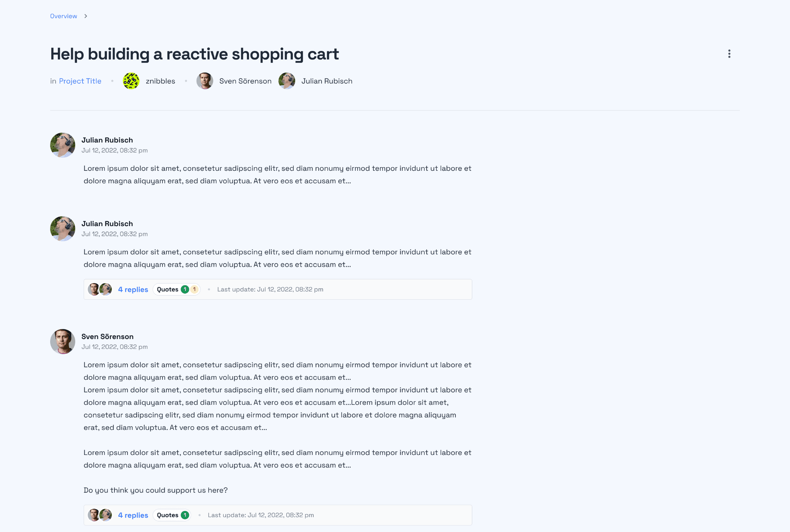The image size is (790, 532).
Task: Click the Quotes pill in first reply bar
Action: pos(168,289)
